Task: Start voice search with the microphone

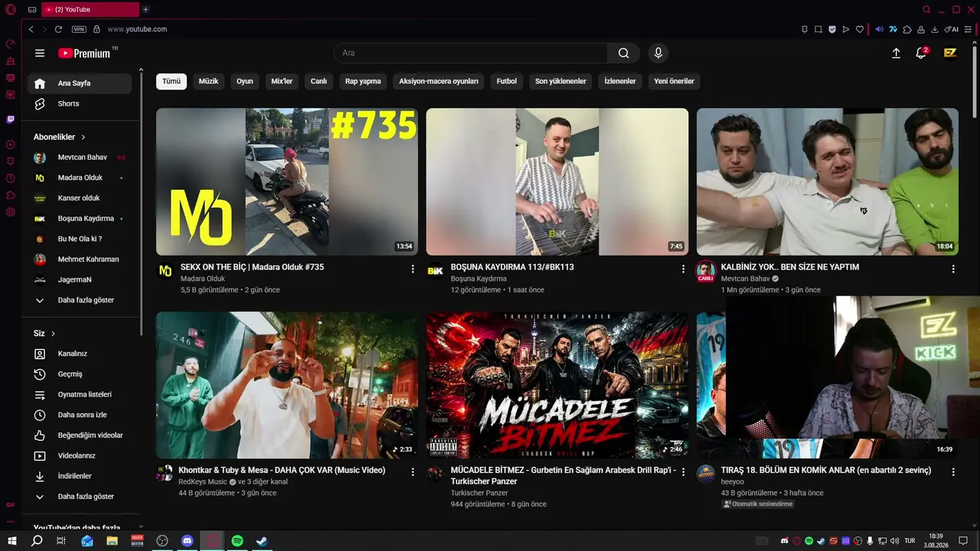Action: point(658,53)
